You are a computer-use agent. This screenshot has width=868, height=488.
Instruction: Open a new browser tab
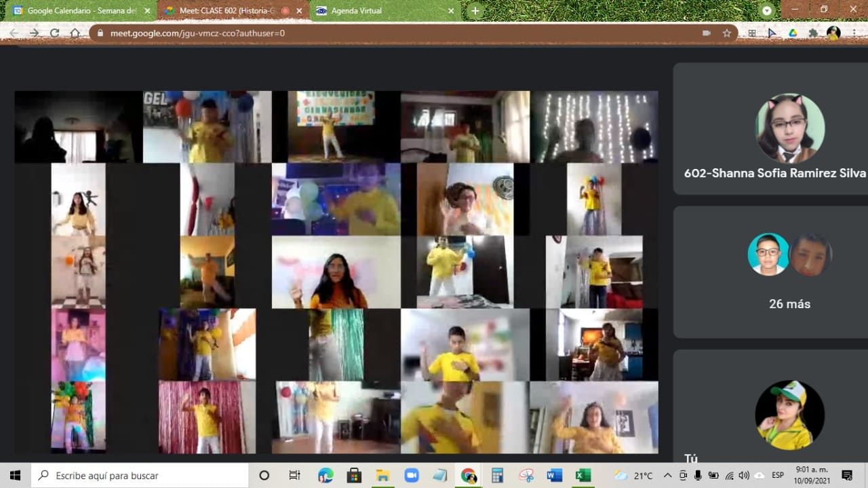coord(475,11)
